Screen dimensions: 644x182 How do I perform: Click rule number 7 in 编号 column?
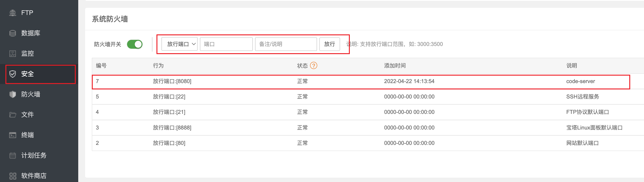pos(97,81)
